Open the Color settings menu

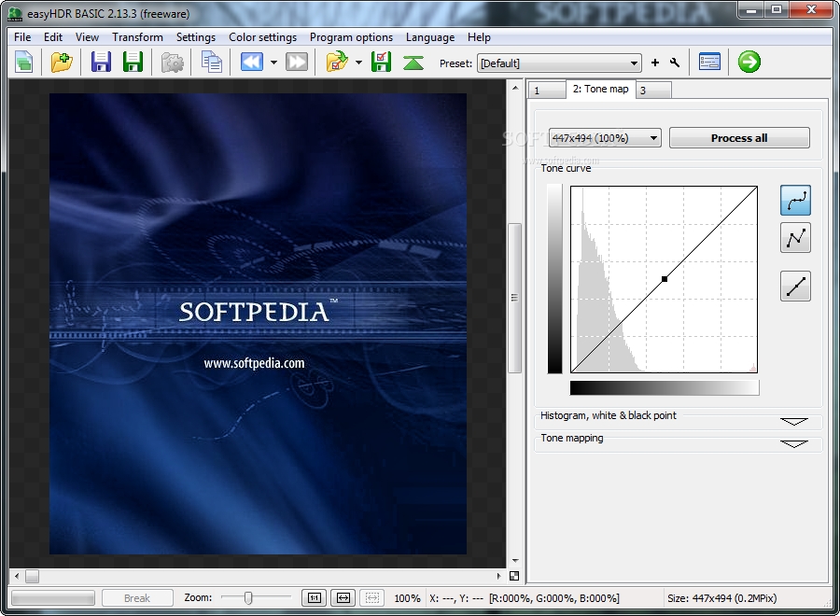262,37
